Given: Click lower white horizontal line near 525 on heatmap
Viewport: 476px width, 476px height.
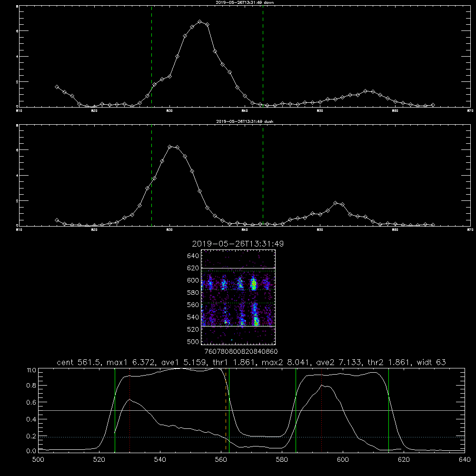Looking at the screenshot, I should tap(238, 326).
